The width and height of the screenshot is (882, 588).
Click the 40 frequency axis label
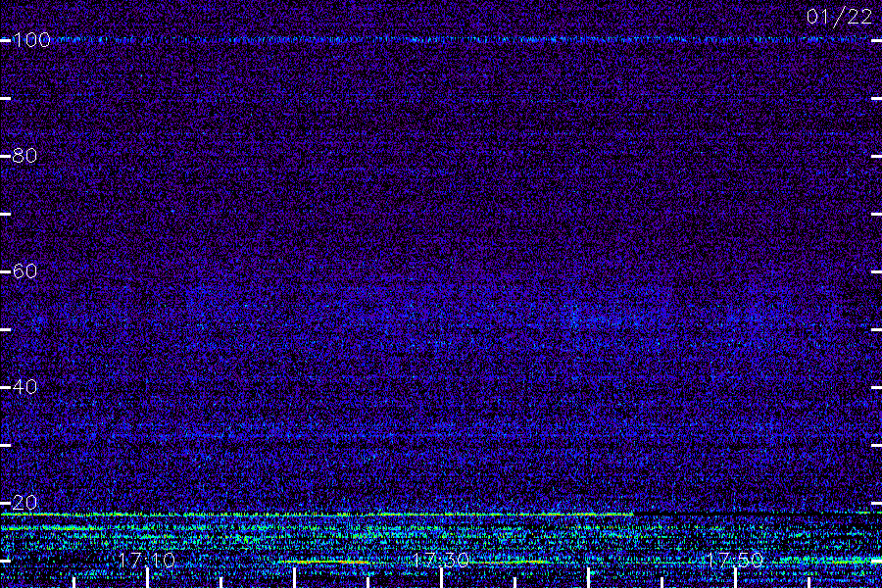(24, 386)
